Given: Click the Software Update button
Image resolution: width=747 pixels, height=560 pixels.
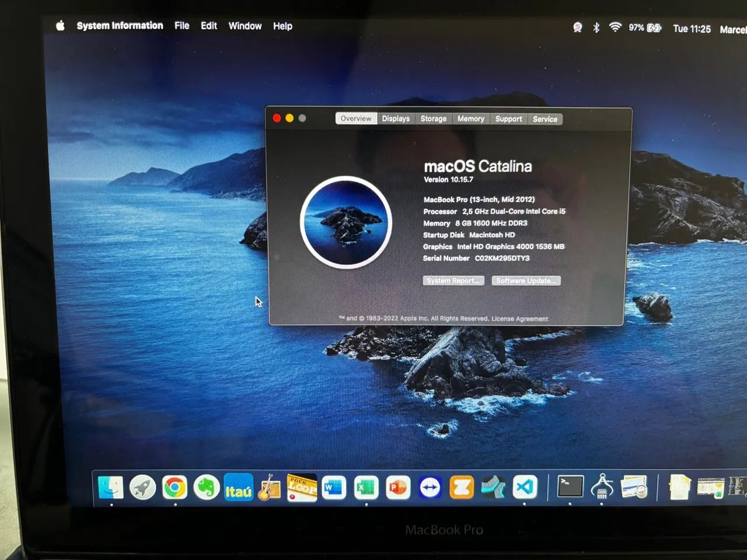Looking at the screenshot, I should pyautogui.click(x=526, y=281).
